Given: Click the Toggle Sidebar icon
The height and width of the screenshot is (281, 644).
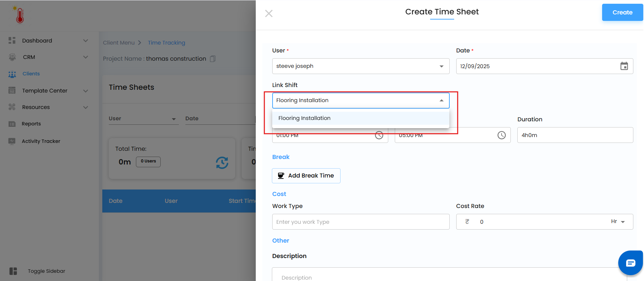Looking at the screenshot, I should [13, 271].
